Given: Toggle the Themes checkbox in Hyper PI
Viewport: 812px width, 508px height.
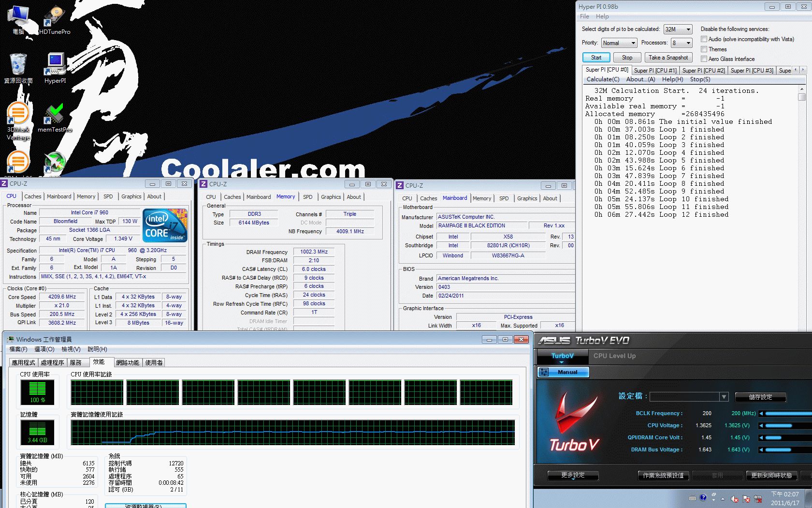Looking at the screenshot, I should (x=704, y=49).
